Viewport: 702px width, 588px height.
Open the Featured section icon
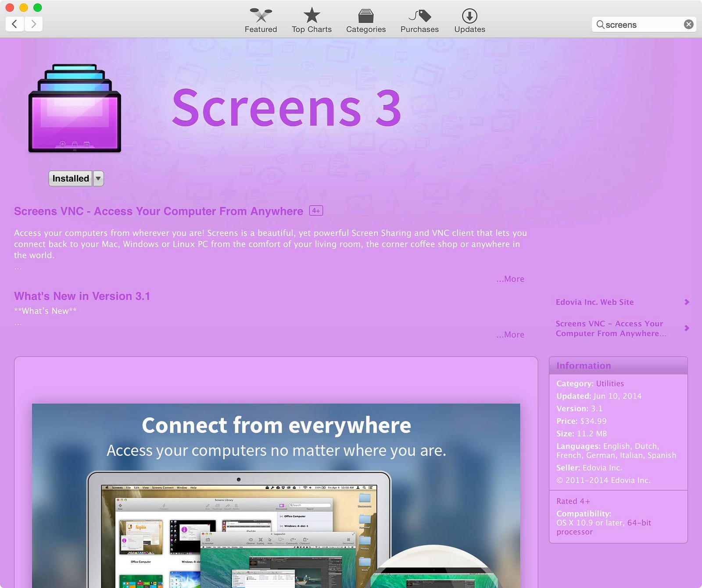[261, 15]
